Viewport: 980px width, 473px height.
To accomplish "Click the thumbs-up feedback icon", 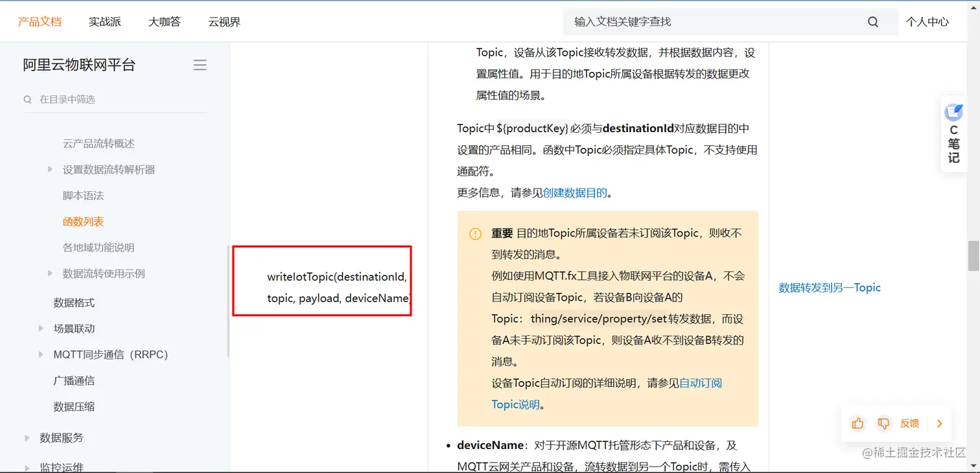I will tap(857, 423).
